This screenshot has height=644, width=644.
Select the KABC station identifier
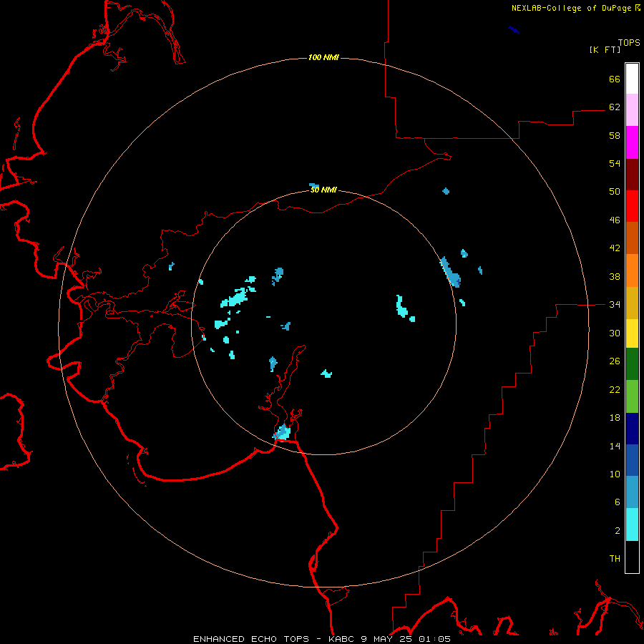[342, 639]
